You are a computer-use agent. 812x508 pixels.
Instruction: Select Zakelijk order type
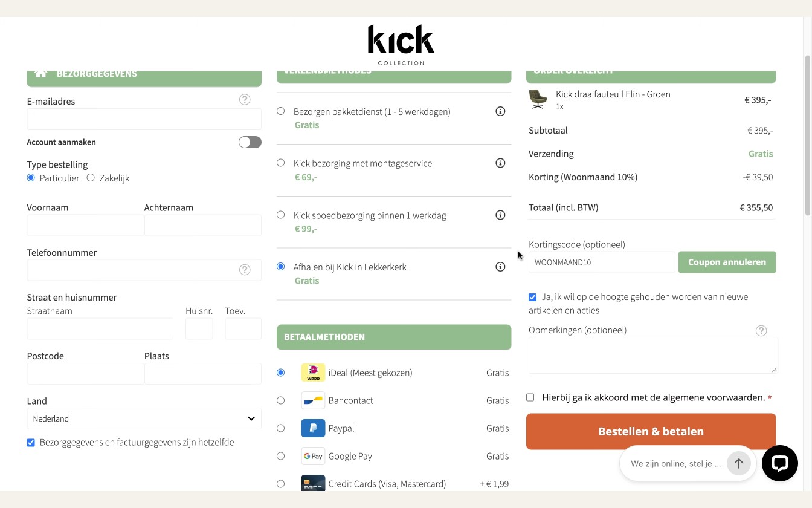[91, 178]
